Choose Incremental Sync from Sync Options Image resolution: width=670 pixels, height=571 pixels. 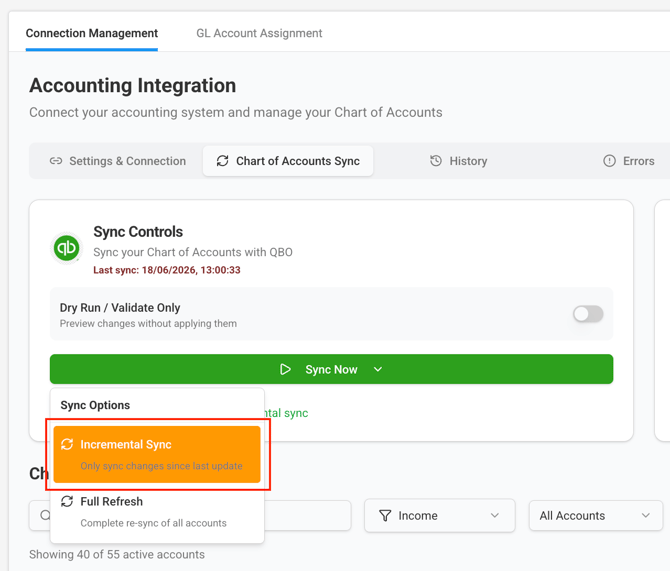(157, 454)
